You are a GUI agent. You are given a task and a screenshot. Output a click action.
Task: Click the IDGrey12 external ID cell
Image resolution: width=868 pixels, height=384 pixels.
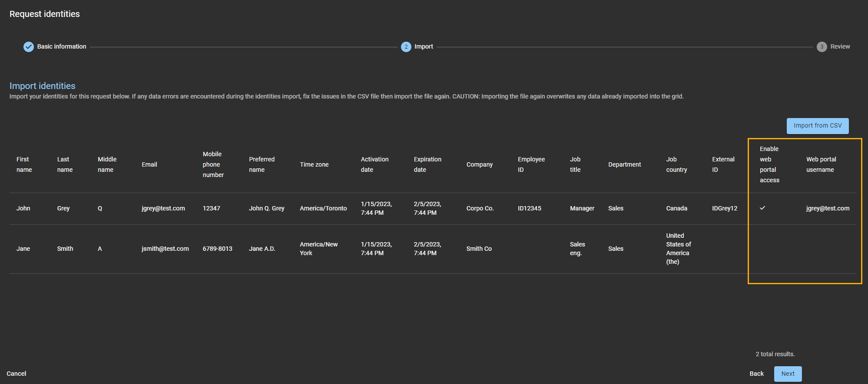point(725,208)
